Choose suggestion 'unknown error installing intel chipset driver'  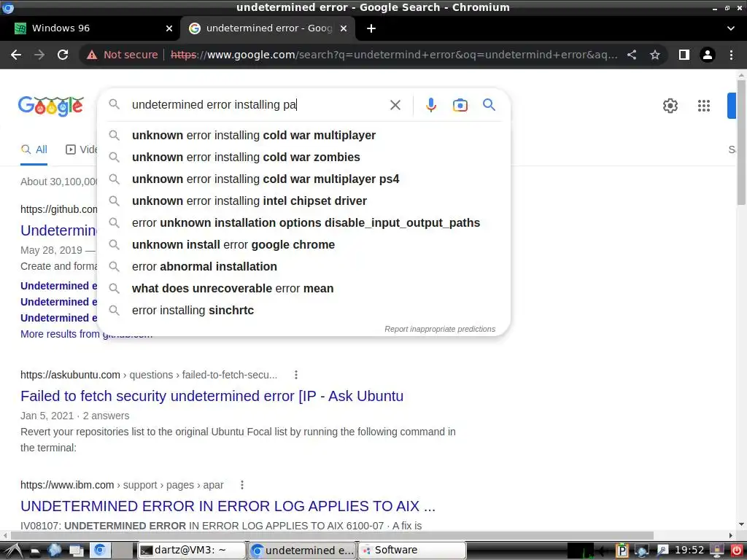(x=303, y=201)
